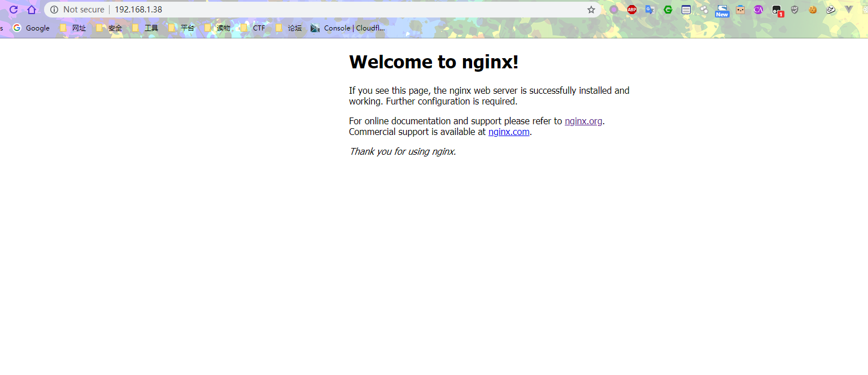Open the grey three-circles extension icon

(x=704, y=10)
